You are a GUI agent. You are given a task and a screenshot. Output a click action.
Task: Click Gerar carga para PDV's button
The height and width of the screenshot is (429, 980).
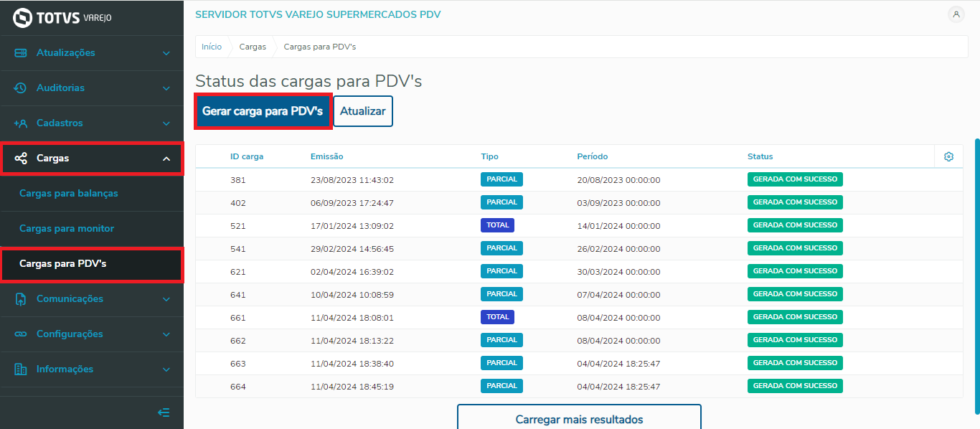(x=263, y=111)
